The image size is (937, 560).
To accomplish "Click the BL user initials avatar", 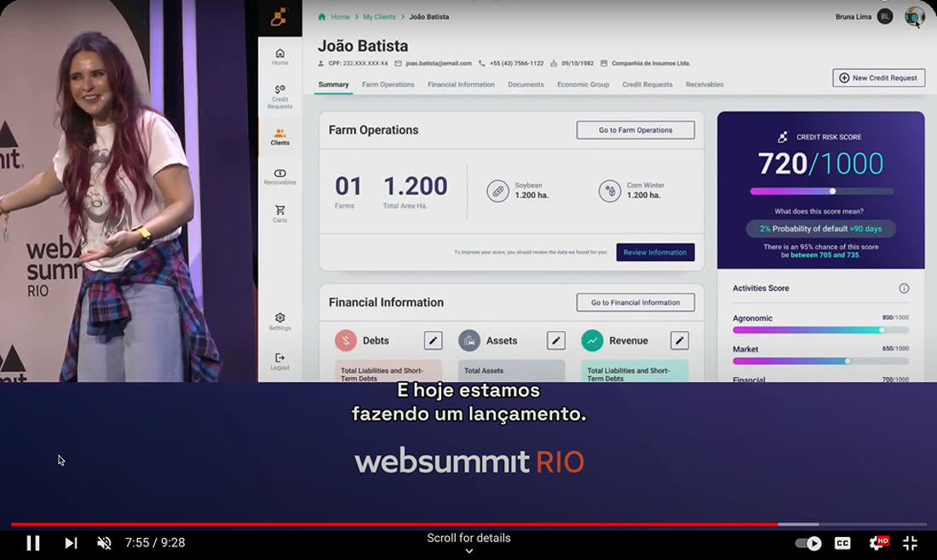I will (885, 17).
